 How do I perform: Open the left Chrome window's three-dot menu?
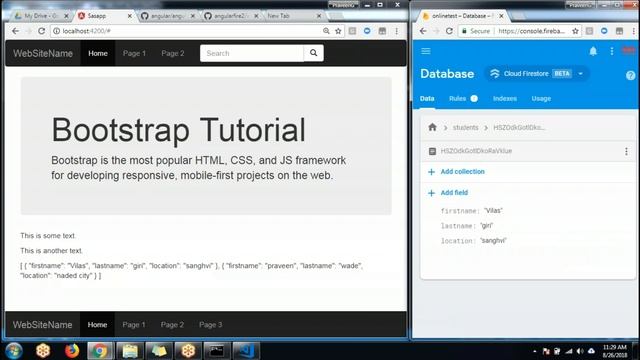[396, 31]
